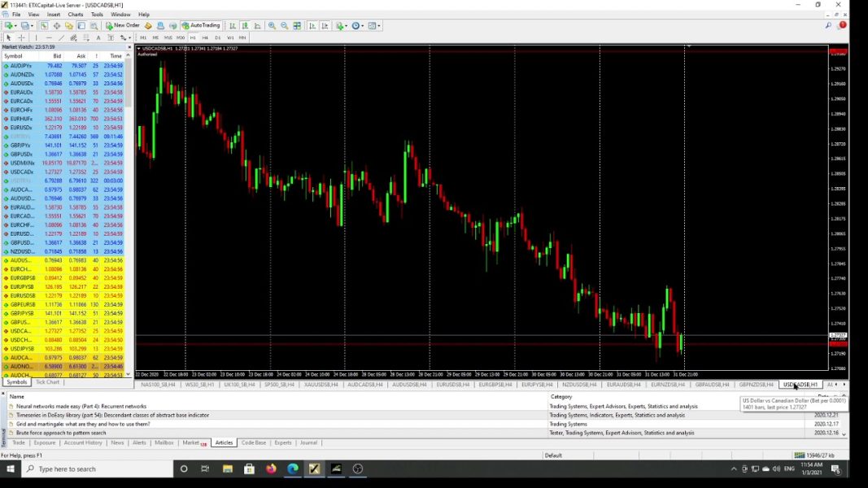Image resolution: width=868 pixels, height=488 pixels.
Task: Click the chart zoom out magnifier icon
Action: [285, 26]
